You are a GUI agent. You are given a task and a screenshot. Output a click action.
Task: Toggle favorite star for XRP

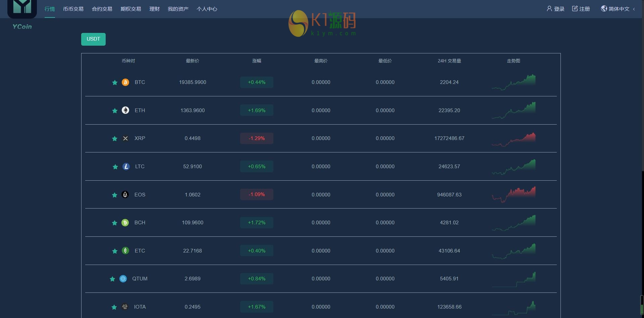pos(115,139)
